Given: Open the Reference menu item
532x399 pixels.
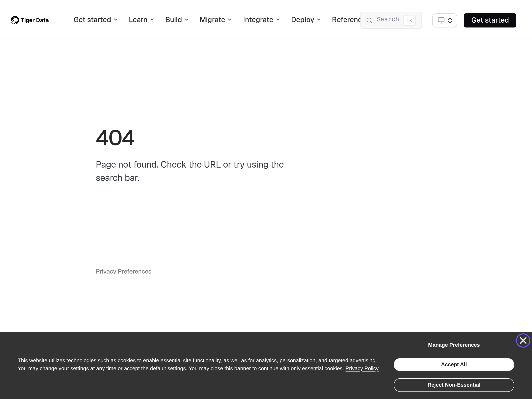Looking at the screenshot, I should click(346, 20).
